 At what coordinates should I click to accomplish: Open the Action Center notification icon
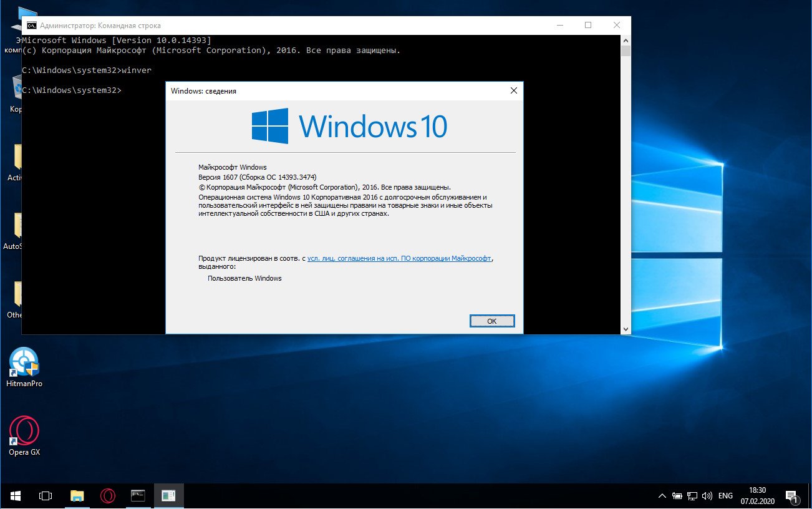pos(791,497)
